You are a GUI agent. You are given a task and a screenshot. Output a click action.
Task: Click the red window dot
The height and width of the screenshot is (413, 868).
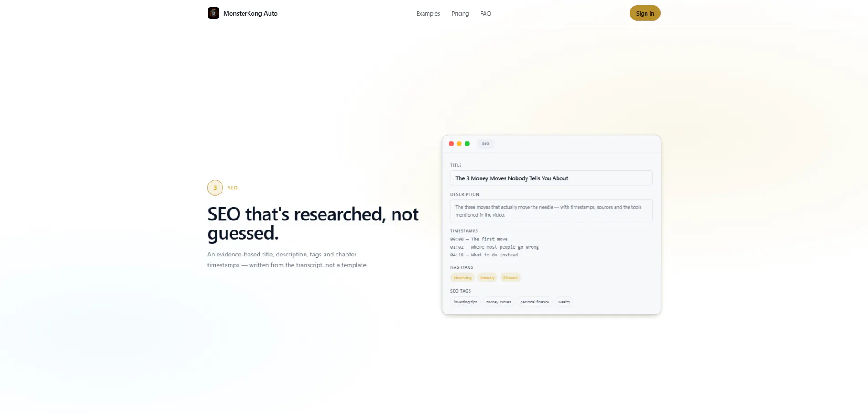coord(451,144)
